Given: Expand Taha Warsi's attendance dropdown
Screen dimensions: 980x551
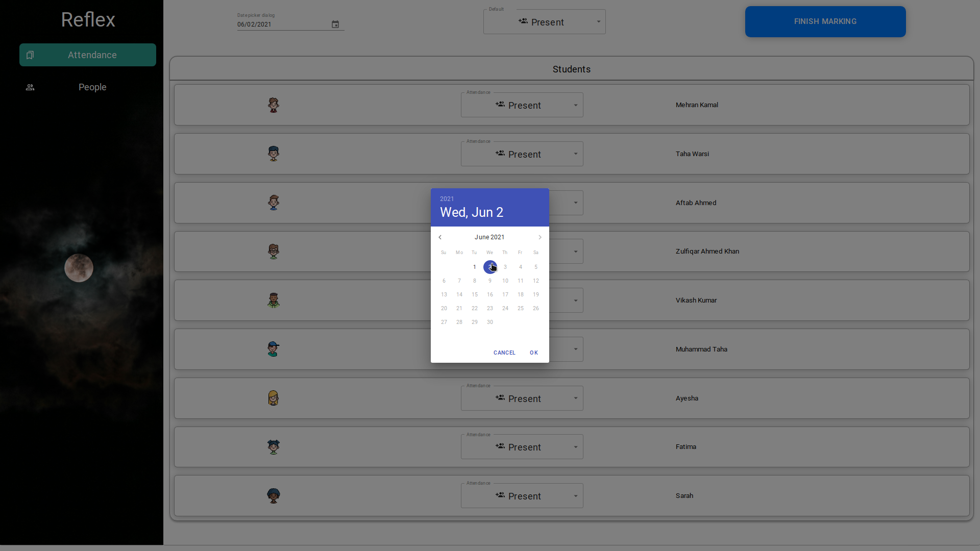Looking at the screenshot, I should coord(522,154).
